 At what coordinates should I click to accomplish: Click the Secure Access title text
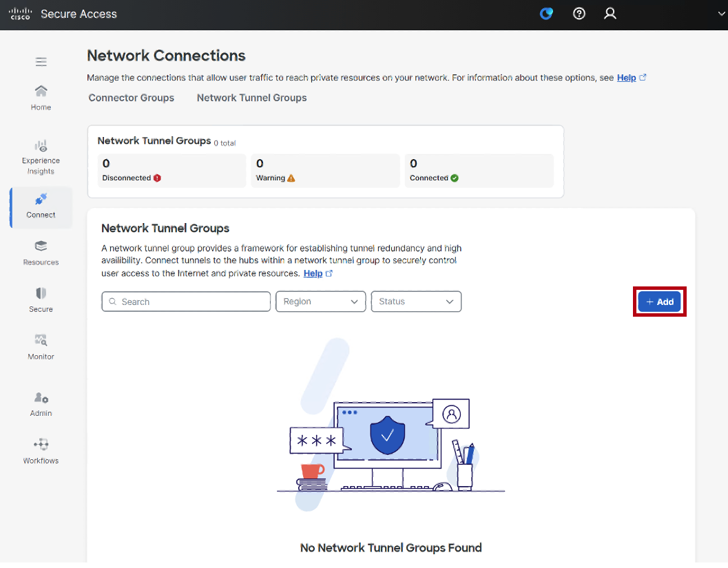79,14
